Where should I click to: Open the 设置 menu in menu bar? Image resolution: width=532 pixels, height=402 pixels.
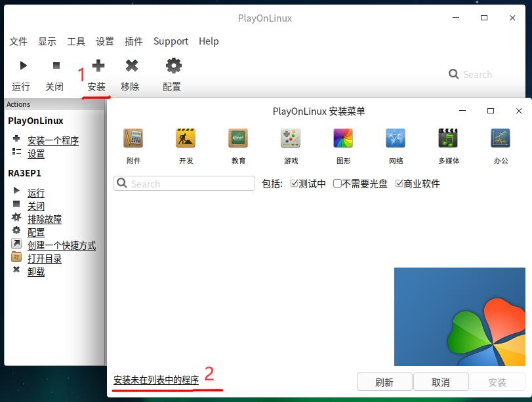(x=105, y=41)
